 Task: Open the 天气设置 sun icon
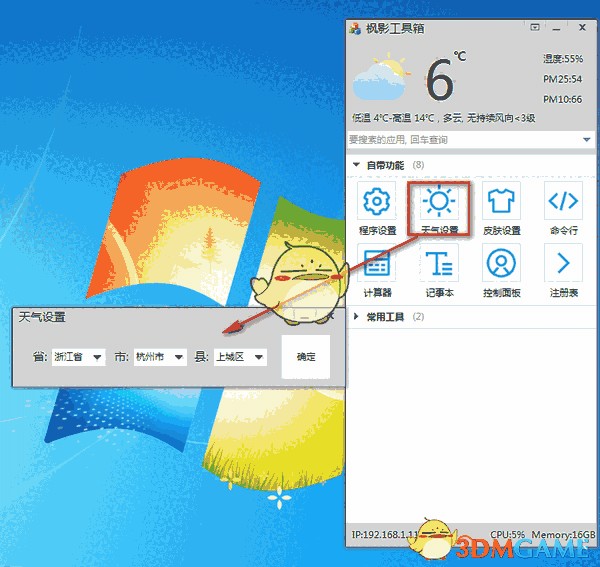pos(439,201)
